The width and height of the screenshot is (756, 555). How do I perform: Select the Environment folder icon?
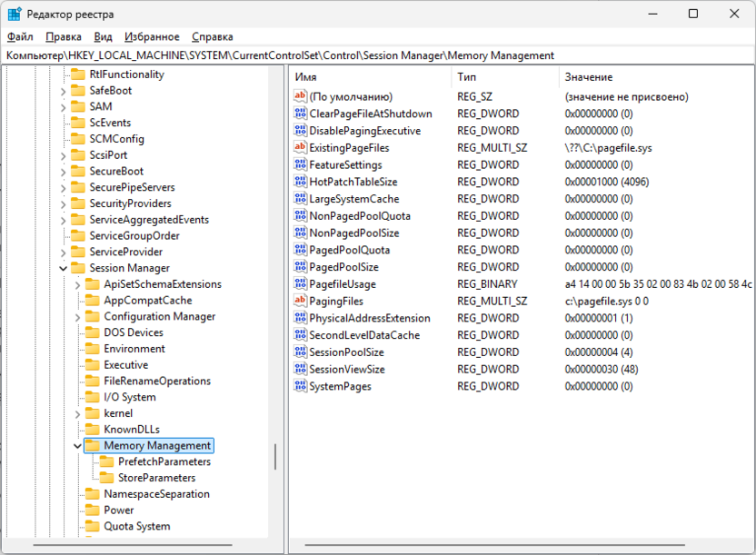(92, 348)
